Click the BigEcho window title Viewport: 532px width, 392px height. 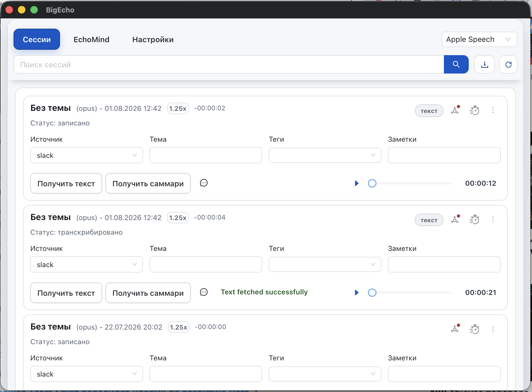(x=60, y=10)
